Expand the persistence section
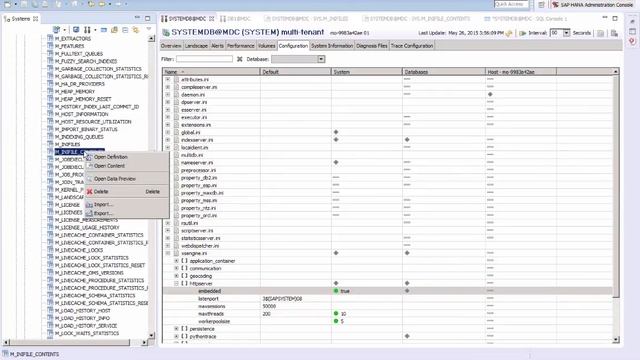The image size is (640, 360). point(176,329)
